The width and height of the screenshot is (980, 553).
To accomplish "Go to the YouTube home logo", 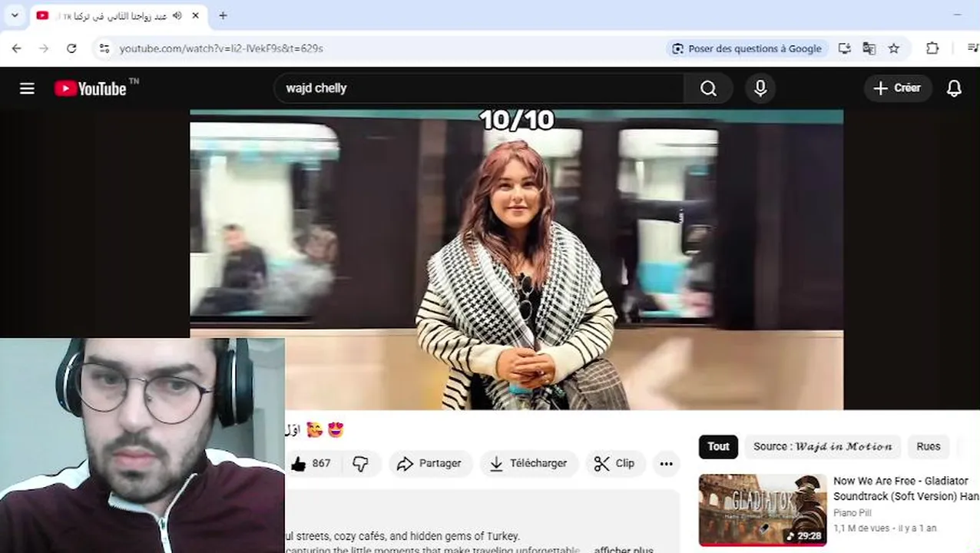I will click(x=91, y=88).
